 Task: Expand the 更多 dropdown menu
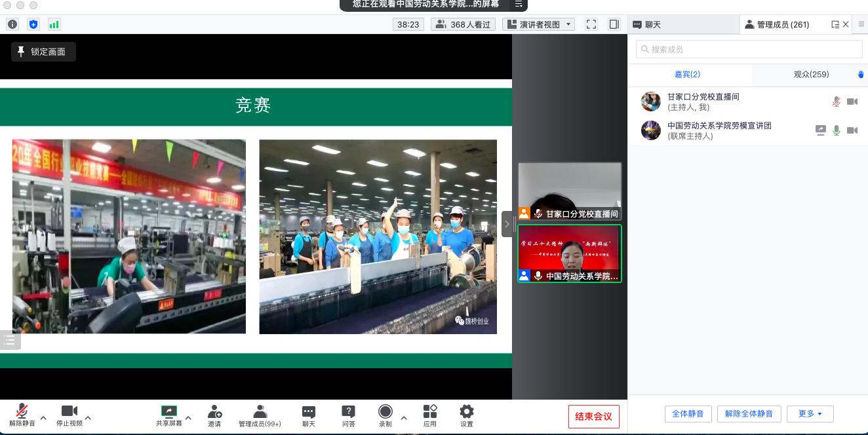pos(810,414)
